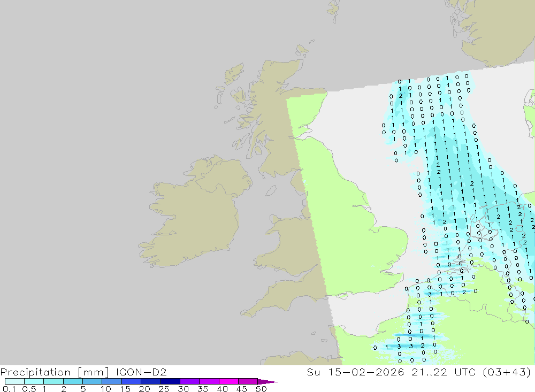Click the legend swatch between 25 and 30
Viewport: 535px width, 392px height.
(170, 381)
